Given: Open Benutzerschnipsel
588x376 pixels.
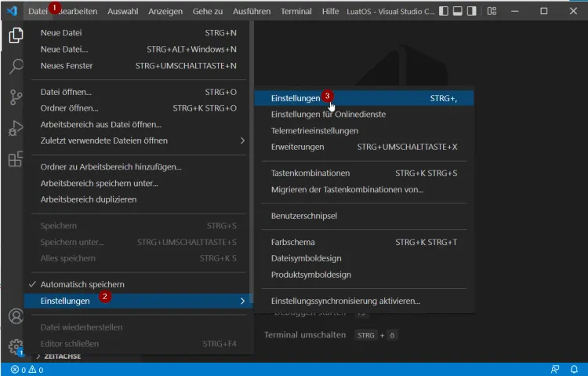Looking at the screenshot, I should pos(364,216).
